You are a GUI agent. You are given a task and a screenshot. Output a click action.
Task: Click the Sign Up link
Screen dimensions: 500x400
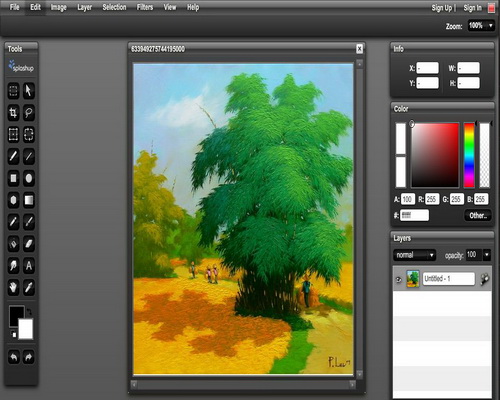[442, 8]
